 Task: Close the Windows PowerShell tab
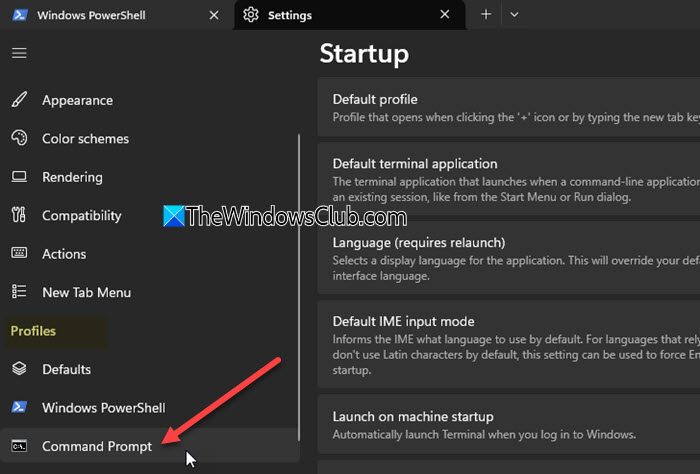pos(214,15)
